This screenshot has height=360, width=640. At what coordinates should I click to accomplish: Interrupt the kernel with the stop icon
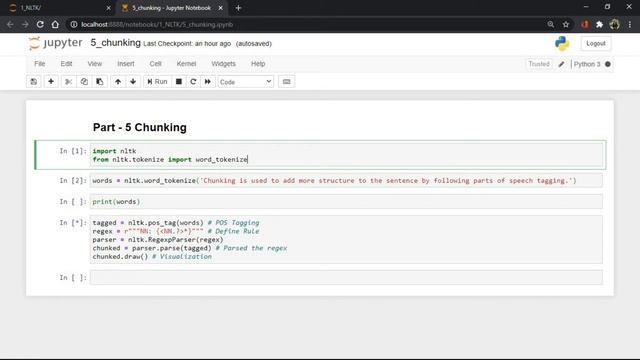[179, 82]
